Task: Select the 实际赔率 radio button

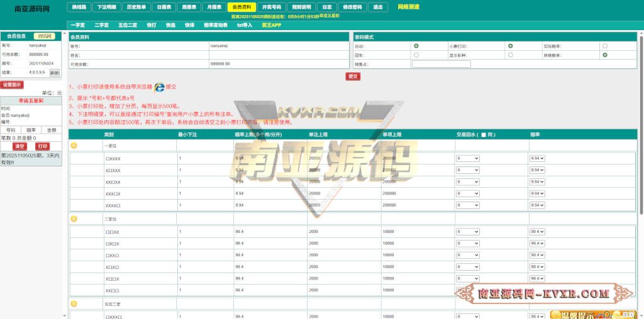Action: (x=605, y=46)
